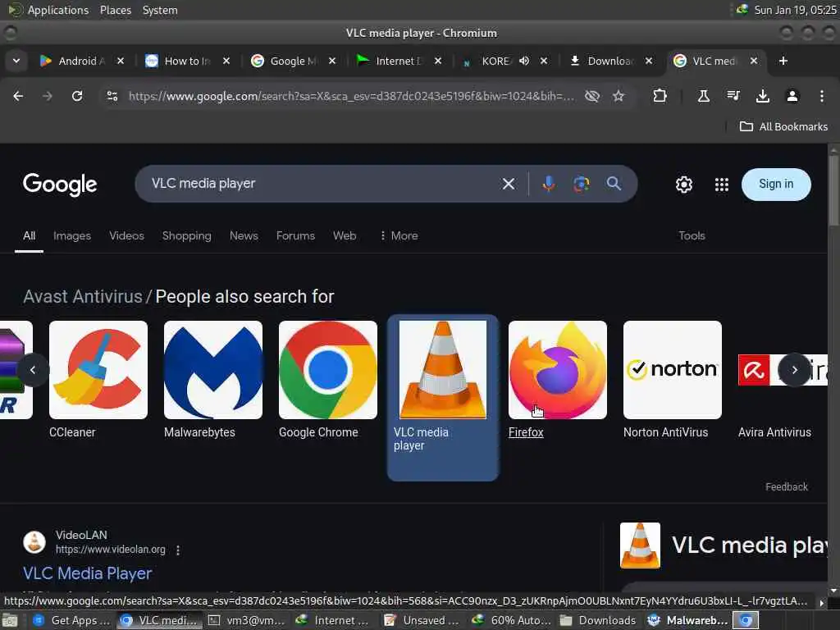
Task: Open Chrome Labs flask icon
Action: pos(703,96)
